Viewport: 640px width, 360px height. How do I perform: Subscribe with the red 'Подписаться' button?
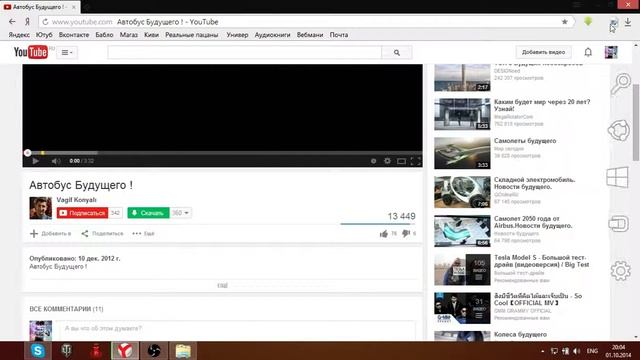82,213
